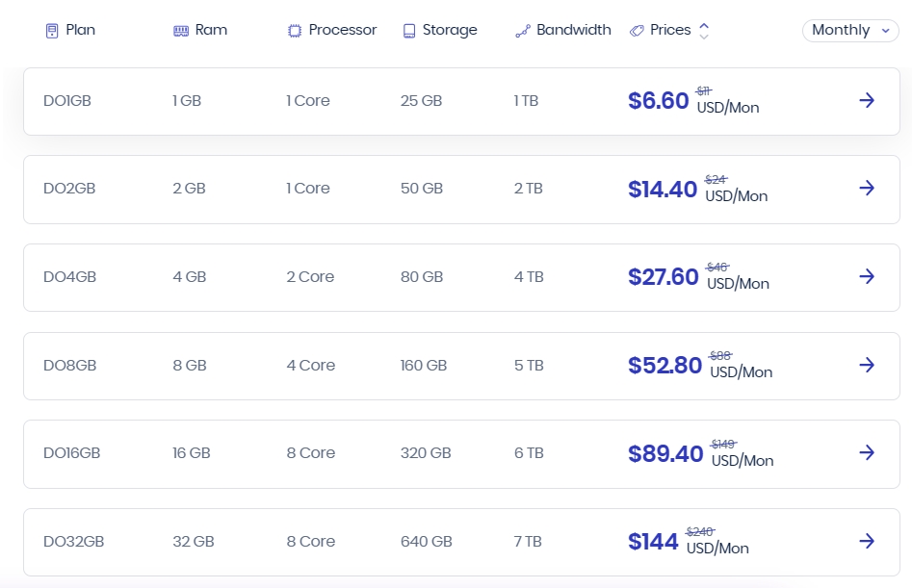Open the DO4GB plan via its arrow
The height and width of the screenshot is (588, 912).
(867, 276)
